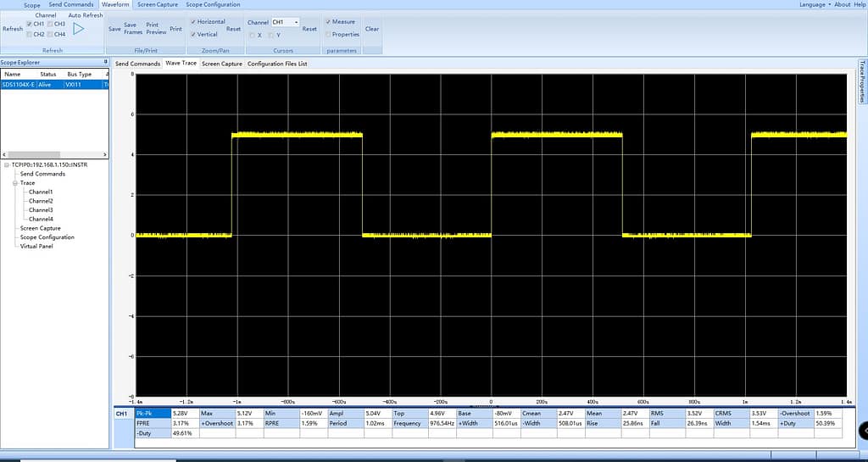
Task: Switch to the Scope Configuration ribbon tab
Action: point(213,4)
